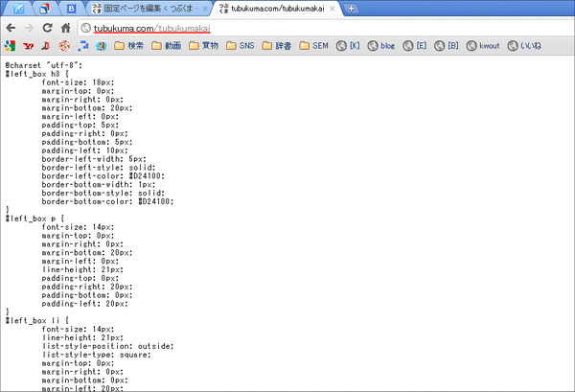Close the 固定ページを編集 tab
575x392 pixels.
coord(205,9)
